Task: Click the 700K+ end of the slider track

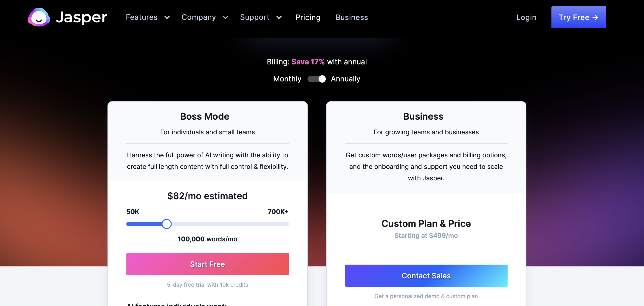Action: (x=287, y=224)
